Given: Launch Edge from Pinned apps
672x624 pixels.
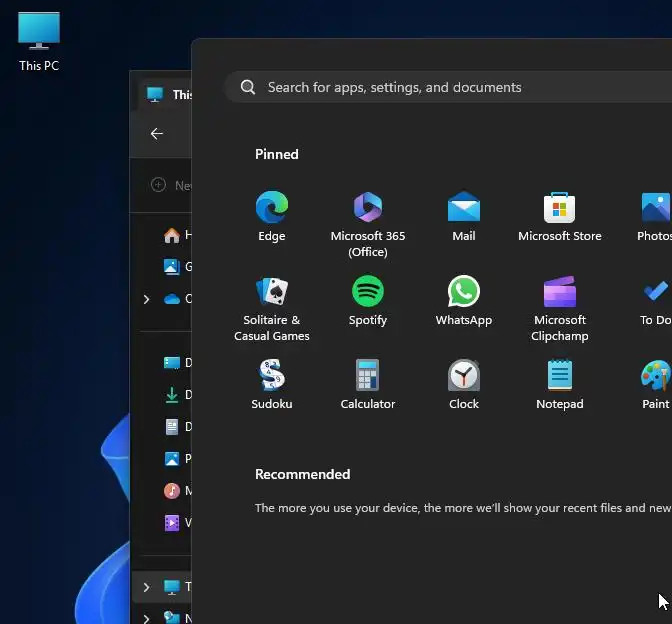Looking at the screenshot, I should 272,217.
